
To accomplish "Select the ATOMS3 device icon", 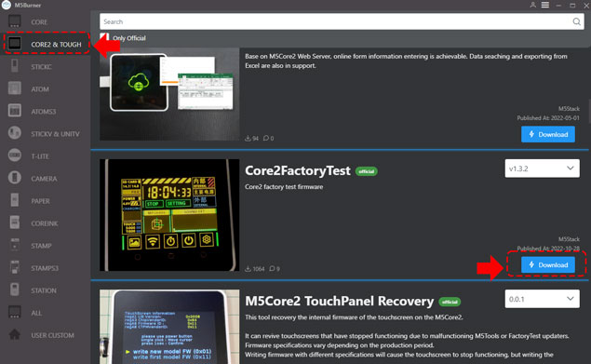I will tap(15, 111).
